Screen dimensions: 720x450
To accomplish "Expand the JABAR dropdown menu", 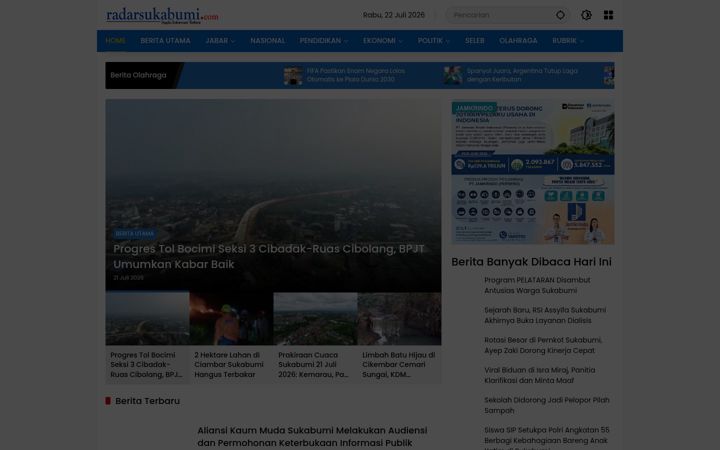I will point(220,41).
